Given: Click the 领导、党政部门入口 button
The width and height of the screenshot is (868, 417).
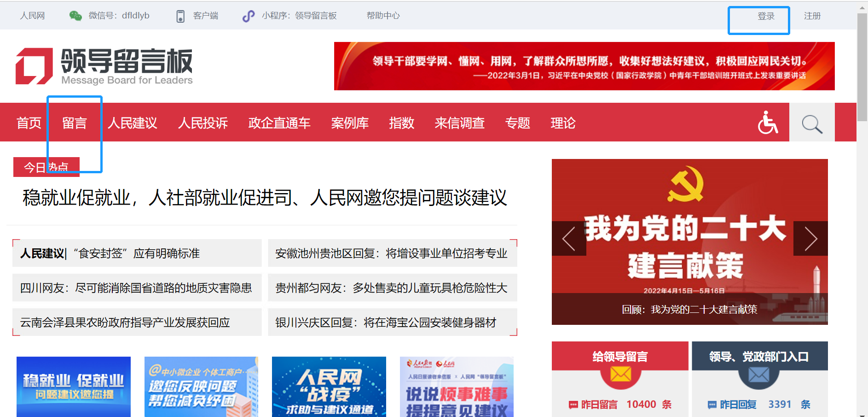Looking at the screenshot, I should [x=759, y=357].
